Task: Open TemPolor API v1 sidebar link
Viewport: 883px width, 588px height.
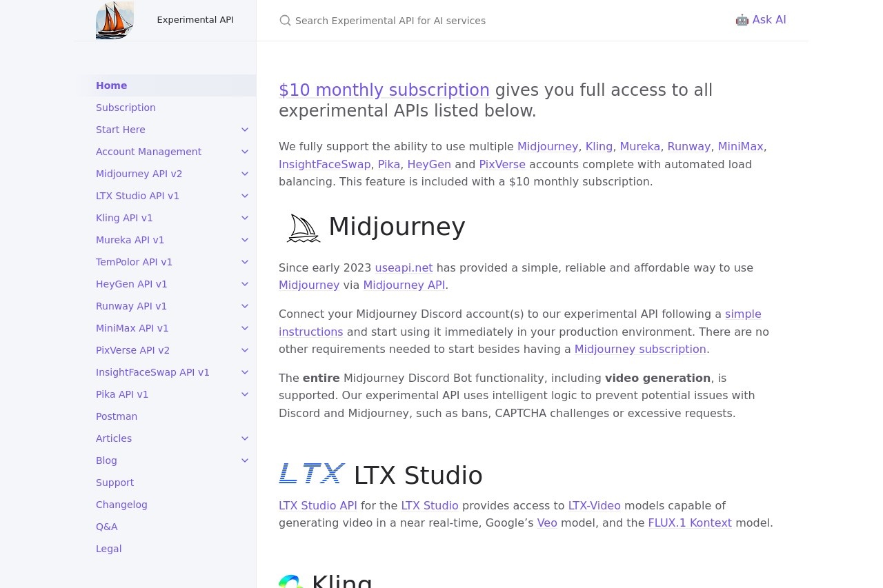Action: (x=134, y=262)
